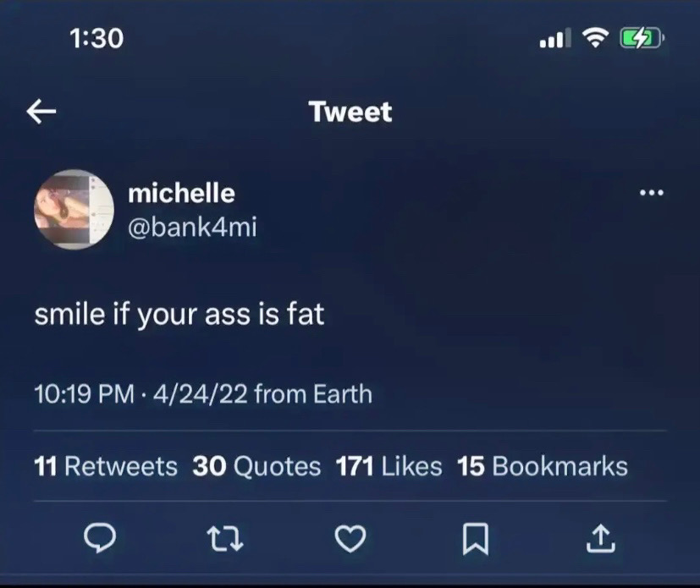Open the @bank4mi handle
Viewport: 700px width, 588px height.
click(x=191, y=226)
